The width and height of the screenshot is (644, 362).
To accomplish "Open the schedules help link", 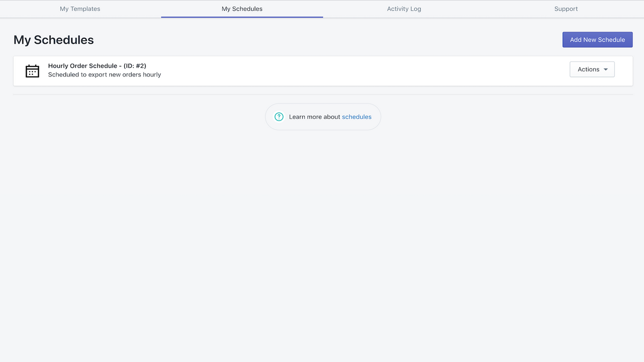I will click(357, 117).
